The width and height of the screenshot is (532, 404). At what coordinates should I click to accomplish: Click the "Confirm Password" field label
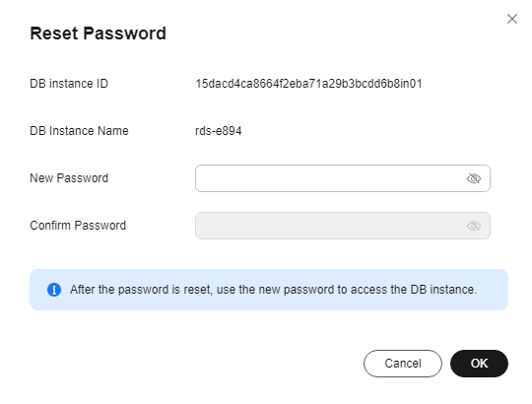coord(78,226)
